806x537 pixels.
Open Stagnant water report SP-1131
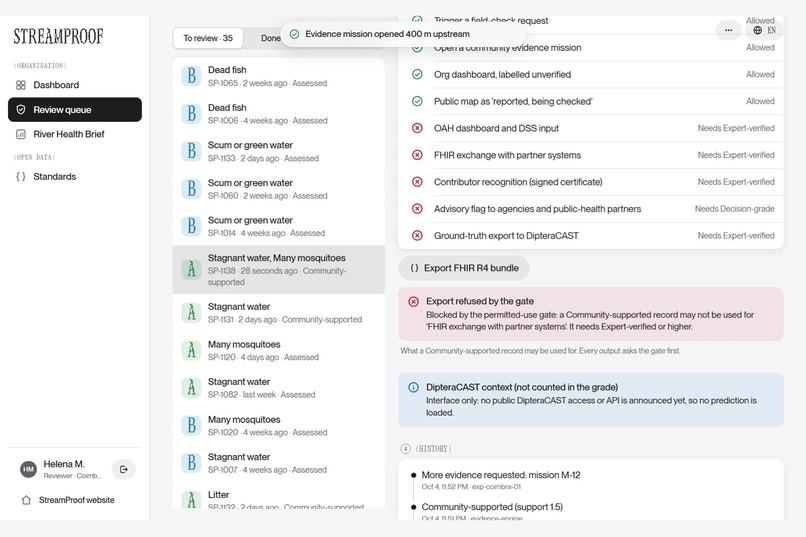279,312
